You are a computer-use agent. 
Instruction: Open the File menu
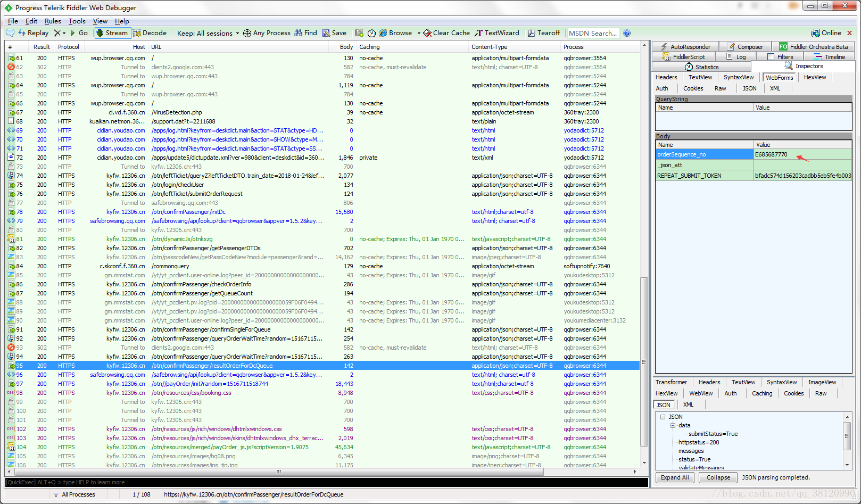click(x=13, y=21)
